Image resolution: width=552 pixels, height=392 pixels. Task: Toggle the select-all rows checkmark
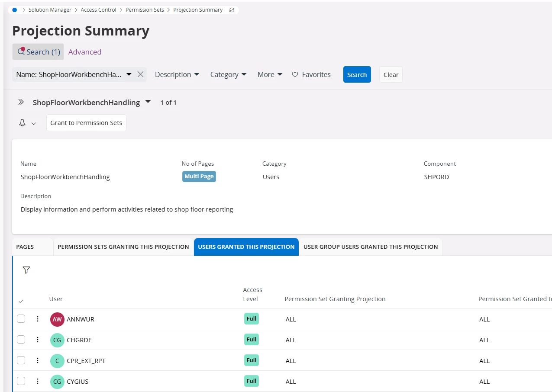21,301
